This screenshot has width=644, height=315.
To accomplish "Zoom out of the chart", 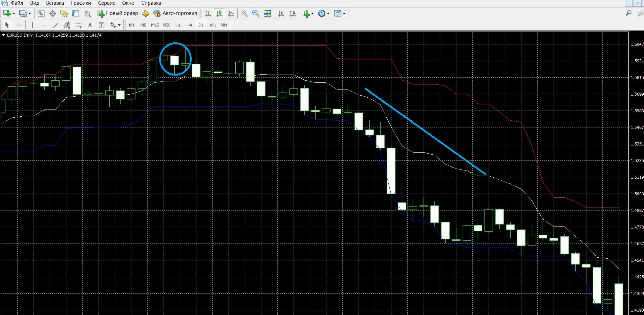I will 256,13.
